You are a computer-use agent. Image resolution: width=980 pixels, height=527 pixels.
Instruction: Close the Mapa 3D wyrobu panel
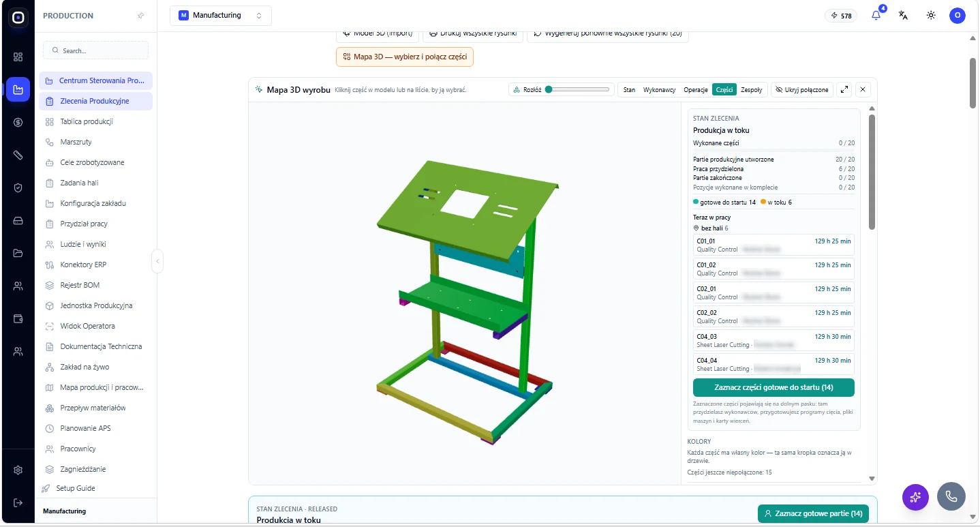click(x=863, y=89)
